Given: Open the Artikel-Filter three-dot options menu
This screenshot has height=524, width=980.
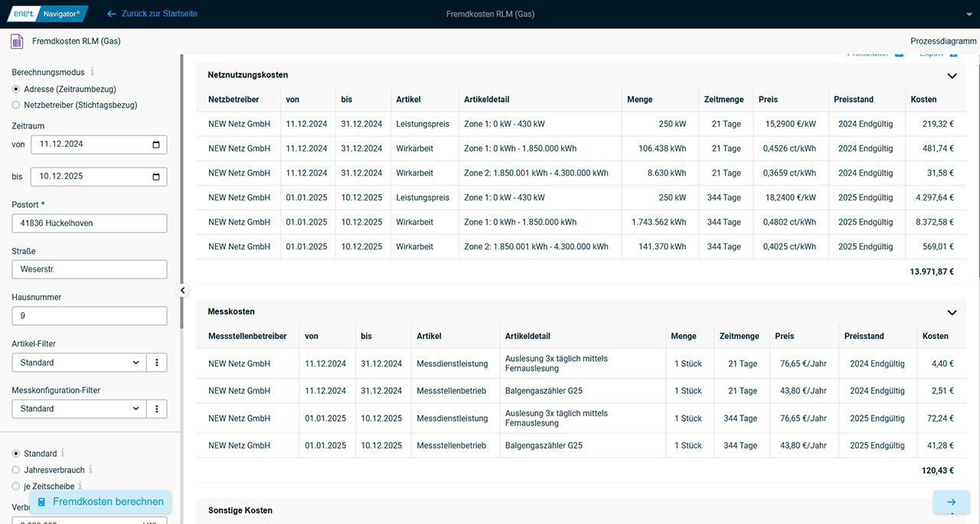Looking at the screenshot, I should (156, 363).
